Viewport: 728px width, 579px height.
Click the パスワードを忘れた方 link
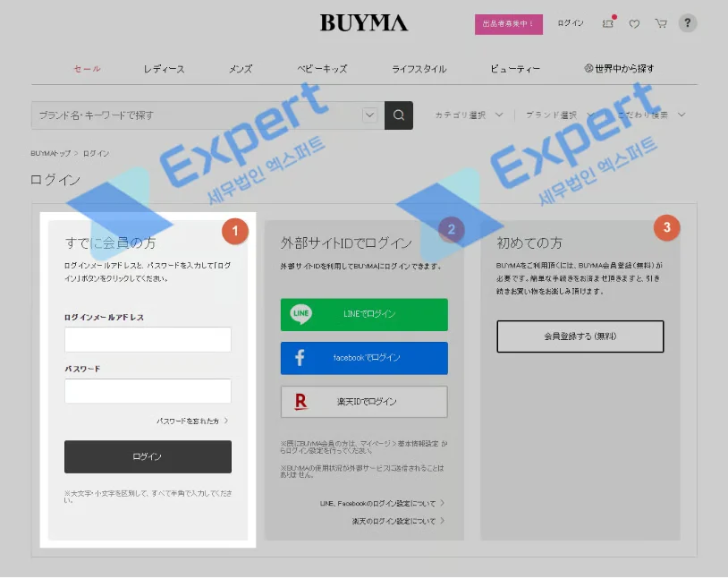point(192,421)
